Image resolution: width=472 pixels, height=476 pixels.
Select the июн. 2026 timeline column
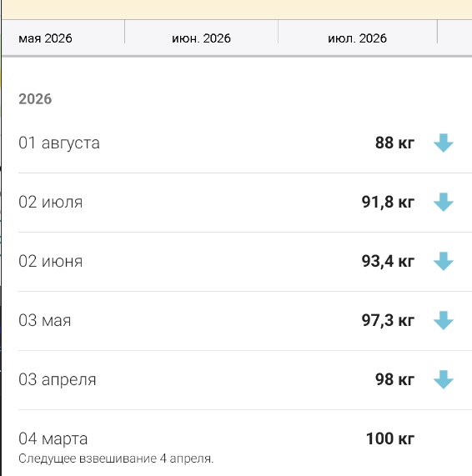[201, 38]
